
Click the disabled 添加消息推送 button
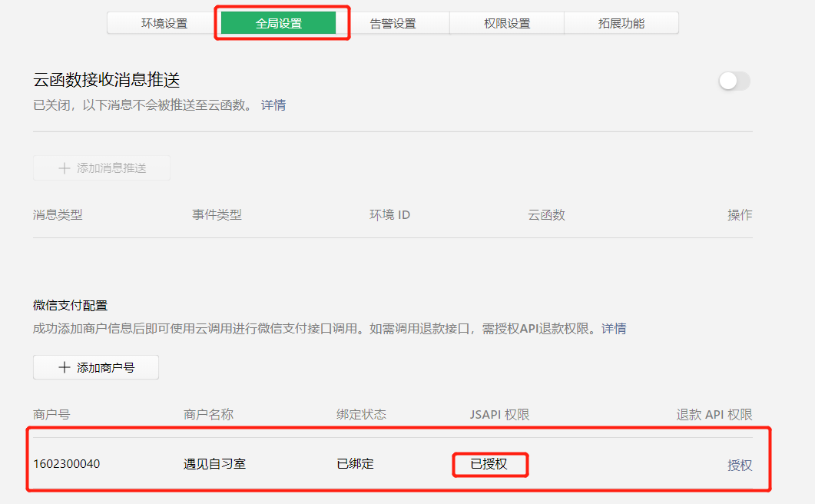101,167
